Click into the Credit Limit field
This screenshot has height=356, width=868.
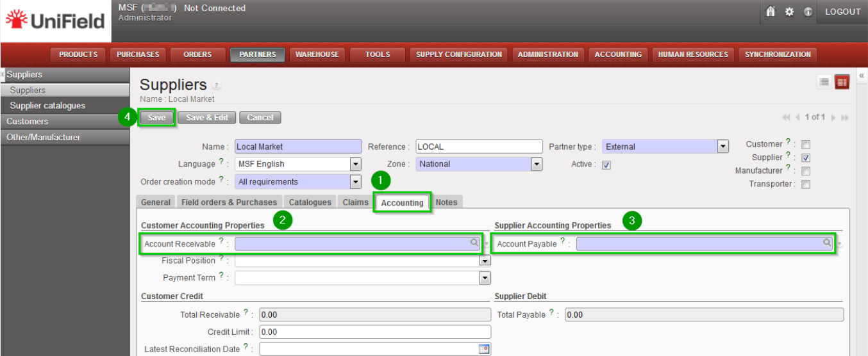[375, 332]
